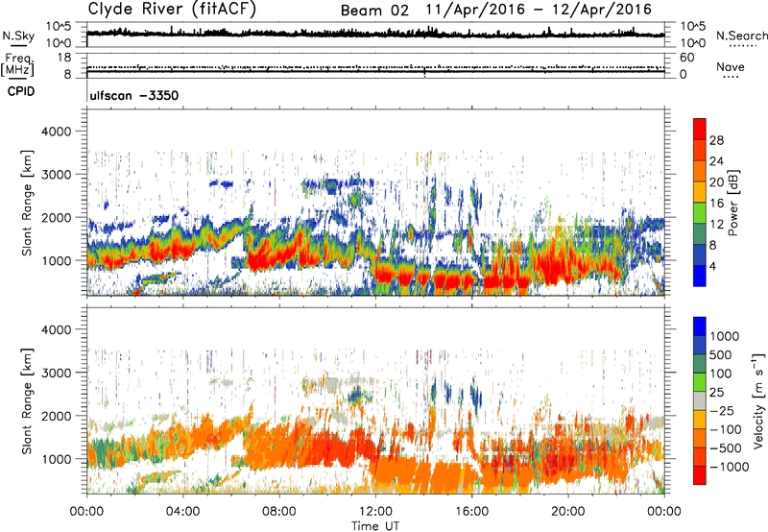Viewport: 768px width, 532px height.
Task: Click the '18' tick on the frequency axis
Action: (x=64, y=58)
